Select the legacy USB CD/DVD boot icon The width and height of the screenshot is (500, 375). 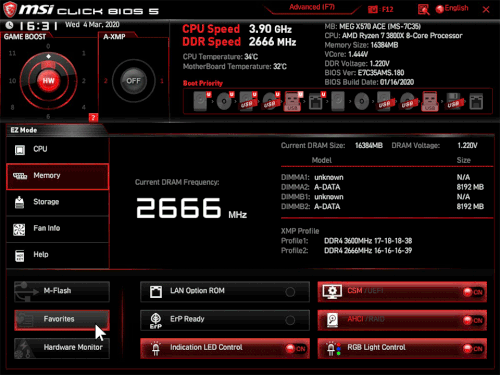pyautogui.click(x=408, y=101)
